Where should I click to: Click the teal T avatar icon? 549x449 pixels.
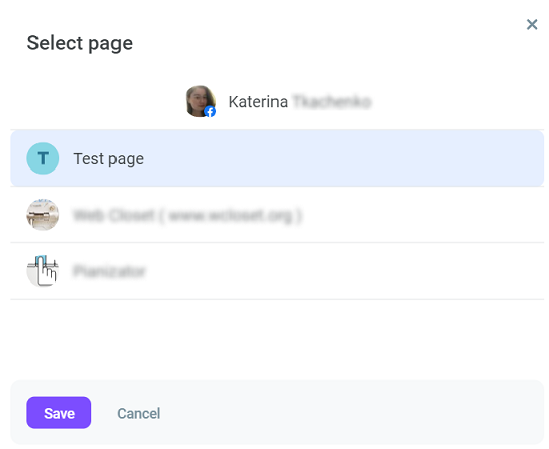[x=43, y=158]
